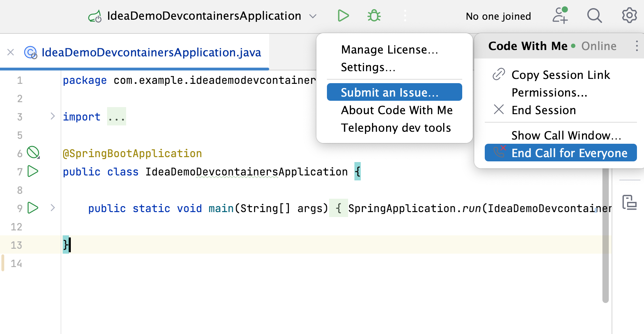Open the vertical three-dot toolbar menu
This screenshot has width=644, height=334.
pyautogui.click(x=405, y=16)
